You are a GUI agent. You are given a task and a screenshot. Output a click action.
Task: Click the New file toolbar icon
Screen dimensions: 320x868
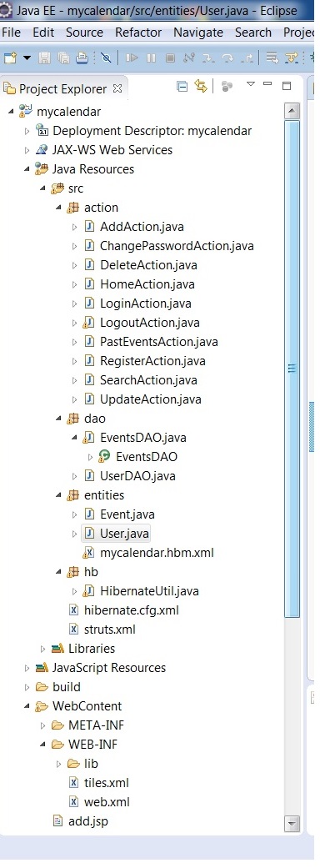click(x=10, y=57)
